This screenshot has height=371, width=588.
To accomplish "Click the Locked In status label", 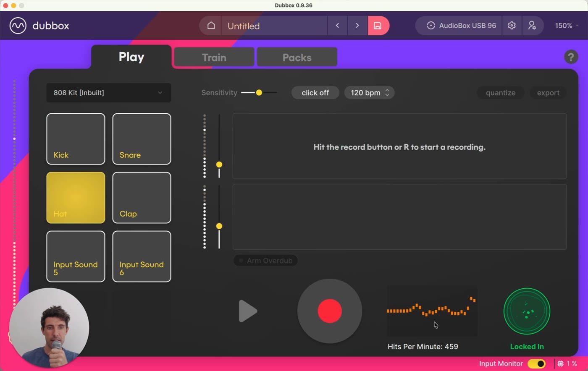I will 527,347.
